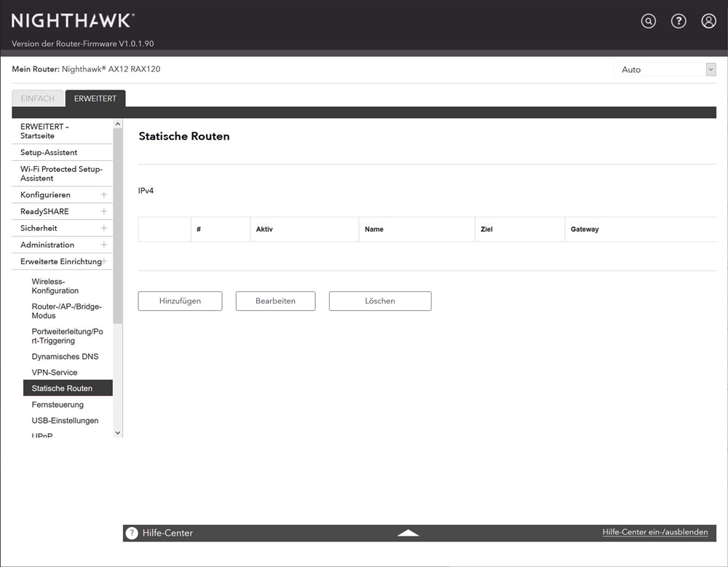This screenshot has height=567, width=728.
Task: Expand help panel with the up arrow
Action: pos(408,533)
